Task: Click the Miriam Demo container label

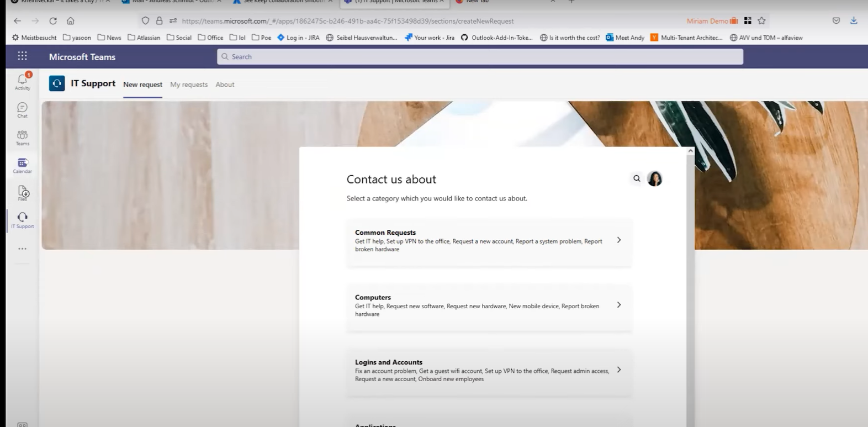Action: point(712,21)
